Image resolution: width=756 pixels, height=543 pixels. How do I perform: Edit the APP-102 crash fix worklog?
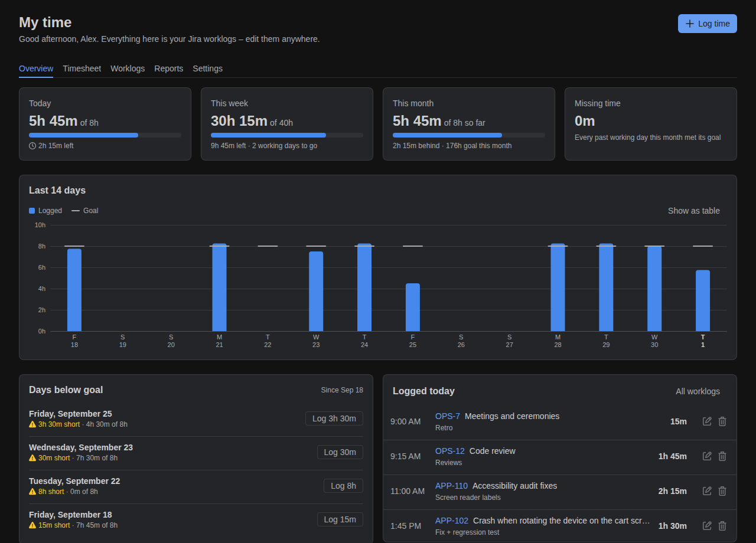click(707, 526)
